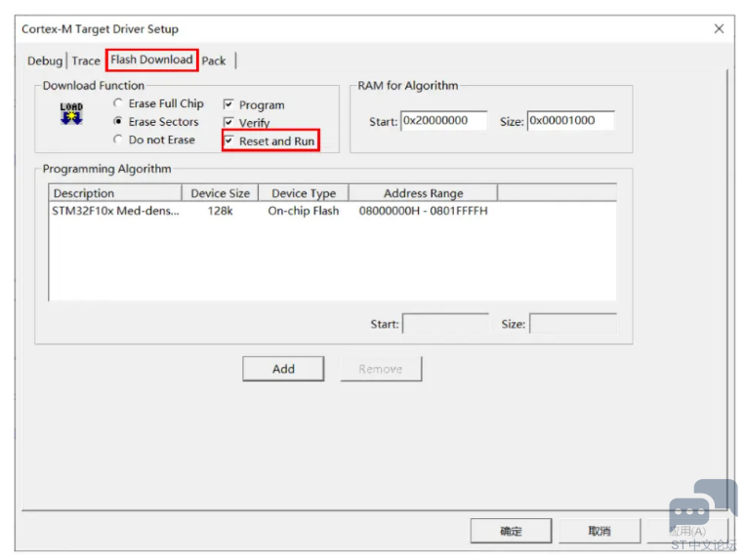This screenshot has height=560, width=746.
Task: Cancel using the 取消 button
Action: click(599, 531)
